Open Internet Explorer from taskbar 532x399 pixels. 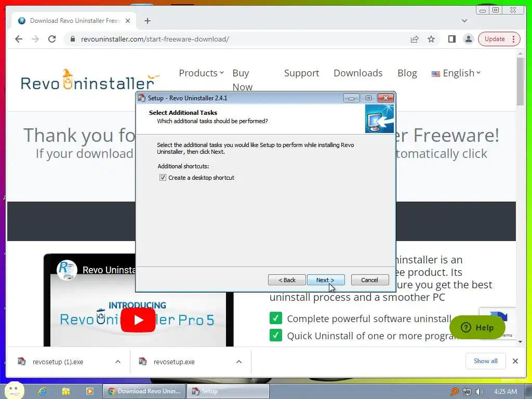coord(42,391)
